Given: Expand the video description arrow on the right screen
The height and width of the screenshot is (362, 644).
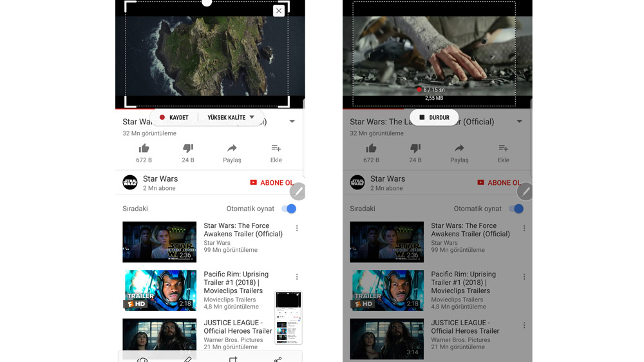Looking at the screenshot, I should (x=519, y=121).
